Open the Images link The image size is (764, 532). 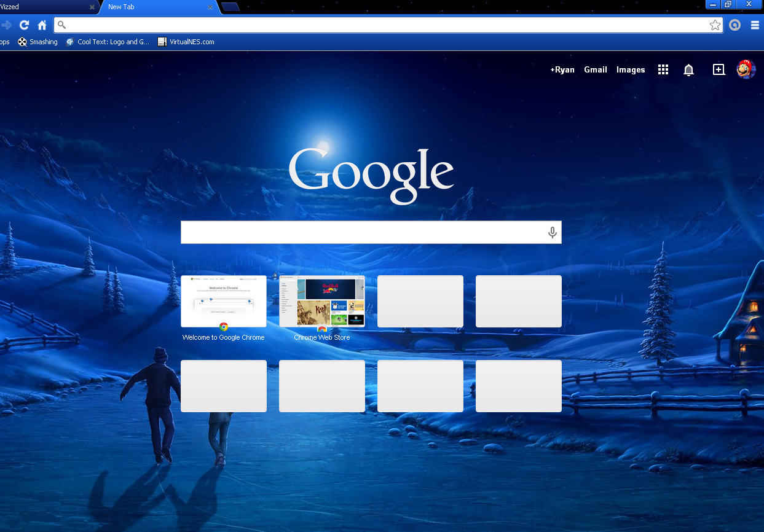pyautogui.click(x=631, y=69)
